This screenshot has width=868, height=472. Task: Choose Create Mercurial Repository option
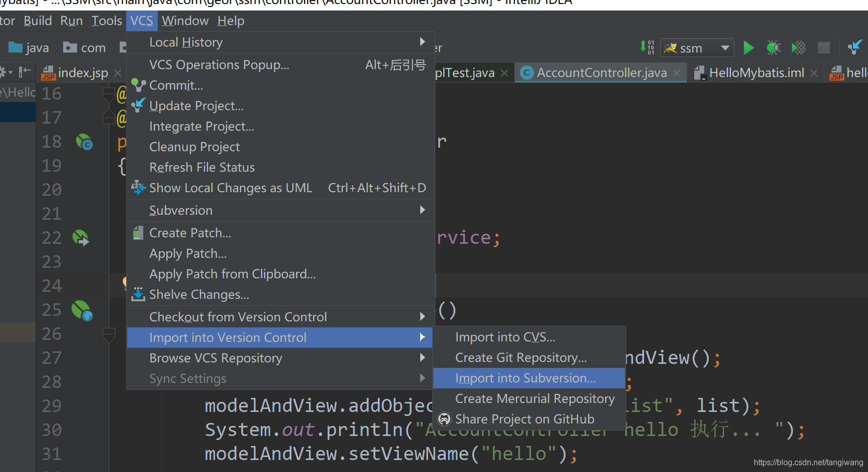529,398
